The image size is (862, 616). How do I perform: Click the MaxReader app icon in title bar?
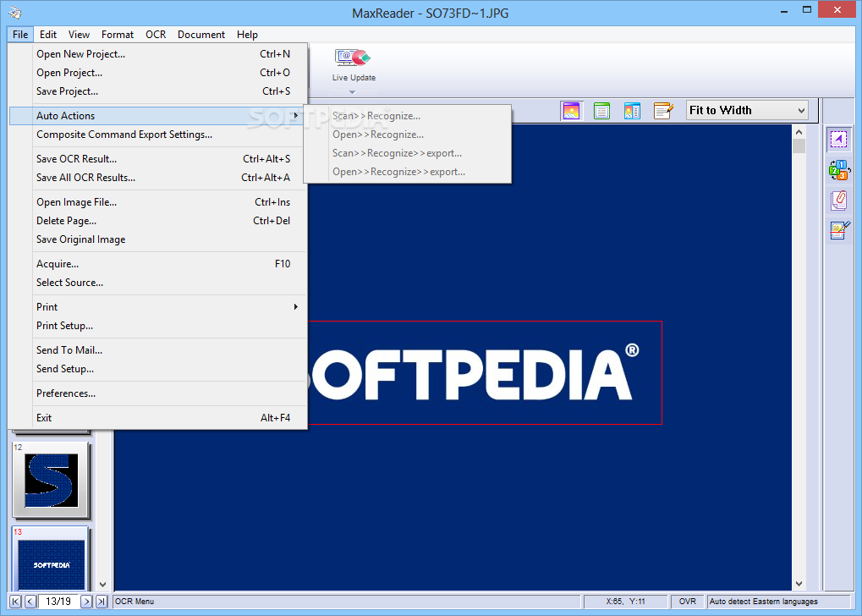15,12
